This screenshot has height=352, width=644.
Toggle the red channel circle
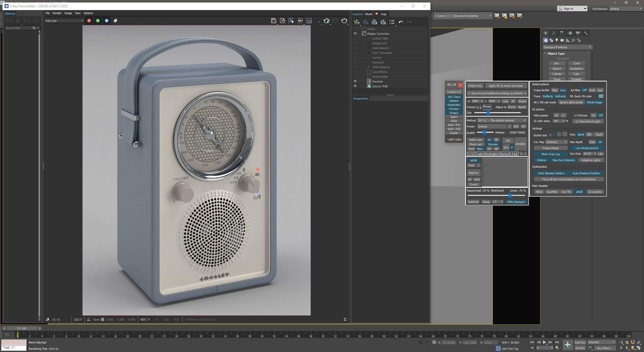89,21
